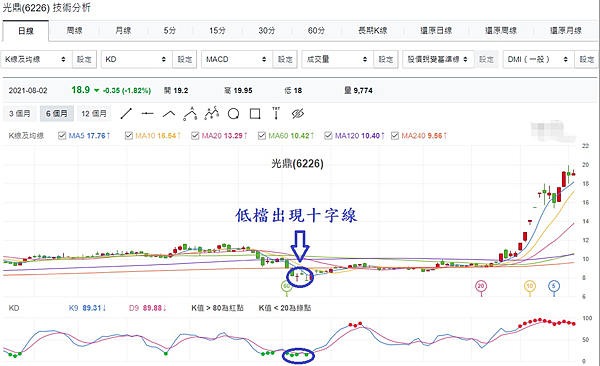
Task: Switch to the 還原月線 tab
Action: click(x=566, y=31)
